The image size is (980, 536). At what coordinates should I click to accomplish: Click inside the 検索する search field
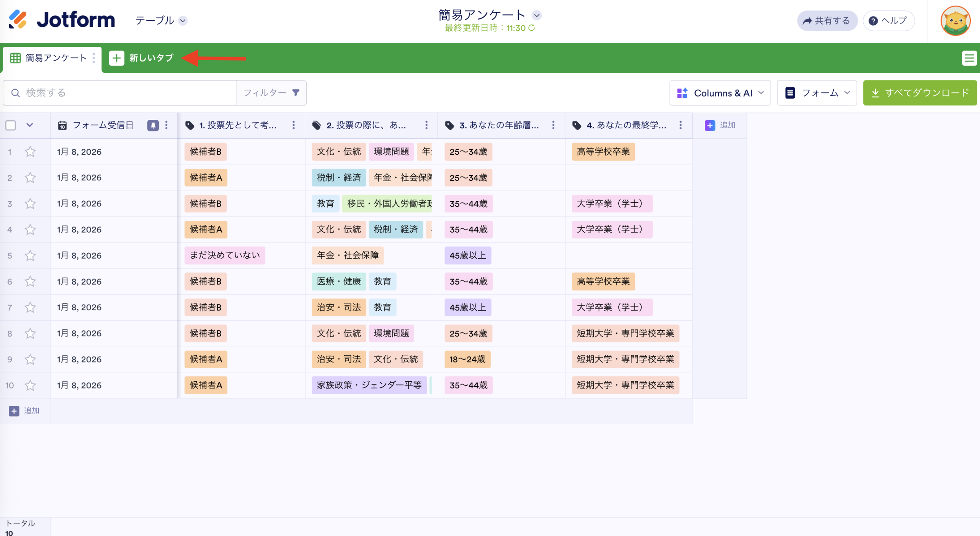point(115,92)
